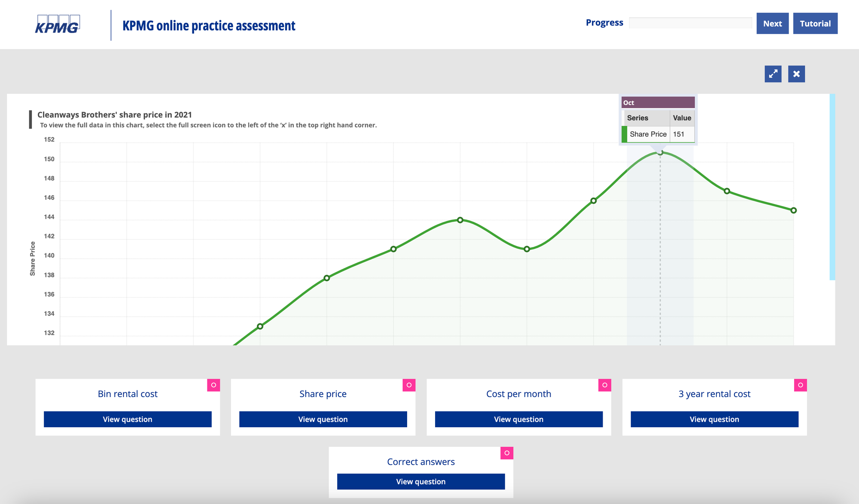Click the chart title Cleanways Brothers' share price

pyautogui.click(x=115, y=115)
